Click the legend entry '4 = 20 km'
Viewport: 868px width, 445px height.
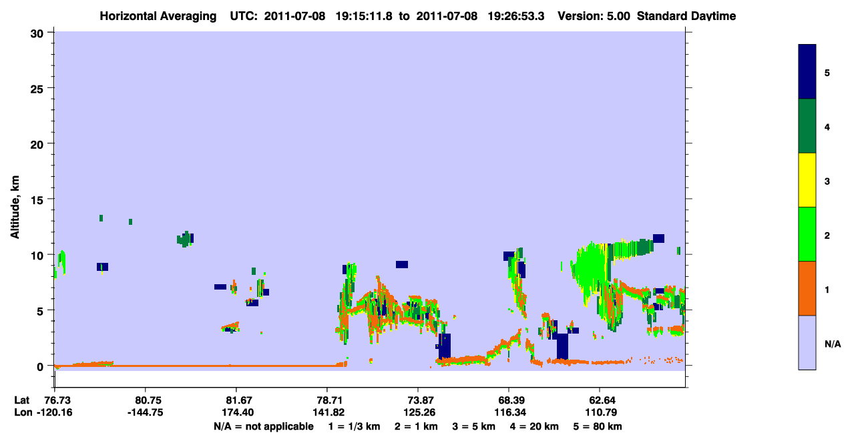coord(535,426)
